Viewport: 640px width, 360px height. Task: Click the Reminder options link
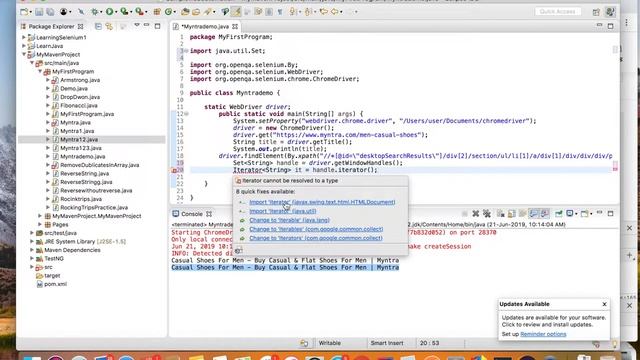[x=543, y=334]
